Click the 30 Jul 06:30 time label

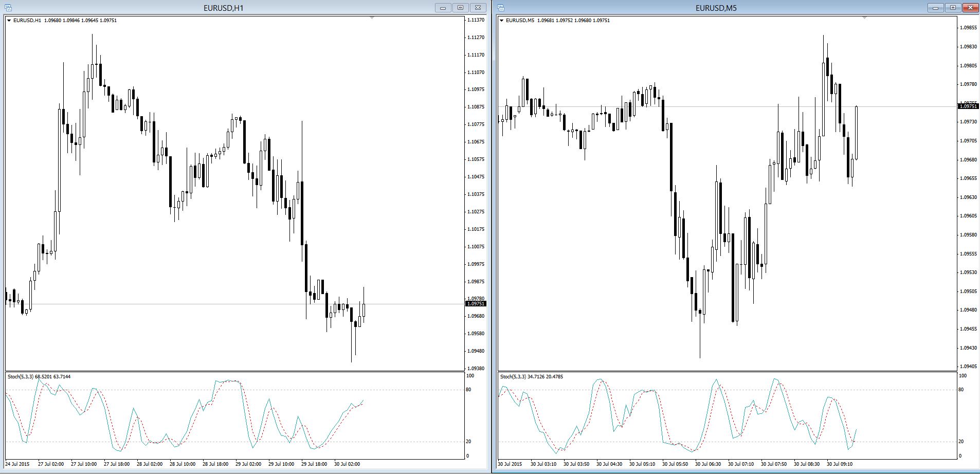coord(708,464)
